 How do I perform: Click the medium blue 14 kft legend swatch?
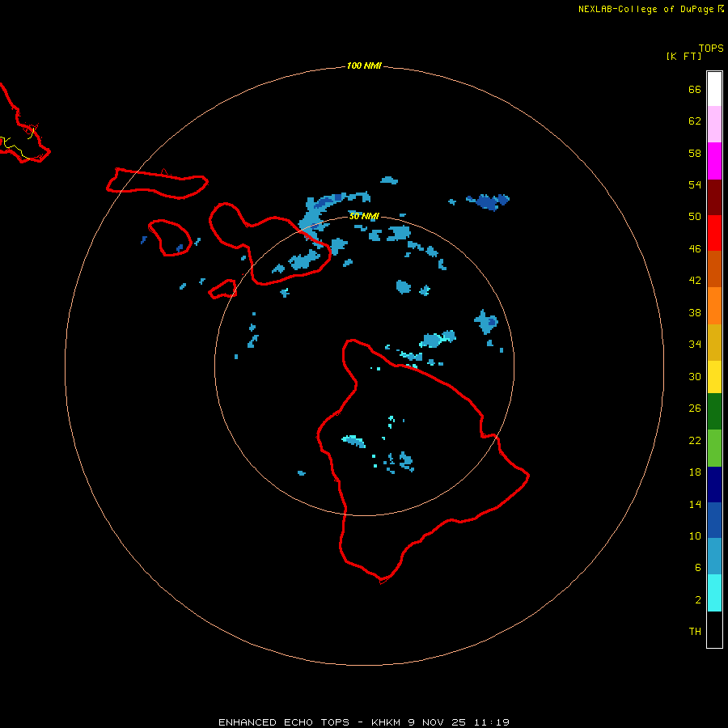[x=714, y=520]
